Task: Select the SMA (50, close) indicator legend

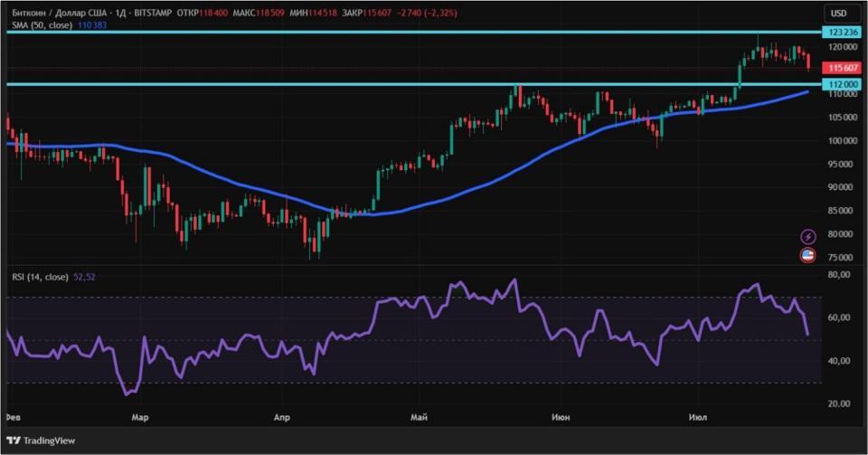Action: (x=38, y=25)
